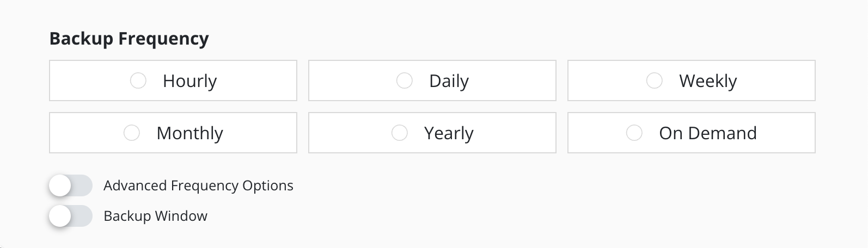Select the Hourly radio button circle
Viewport: 868px width, 248px height.
138,81
